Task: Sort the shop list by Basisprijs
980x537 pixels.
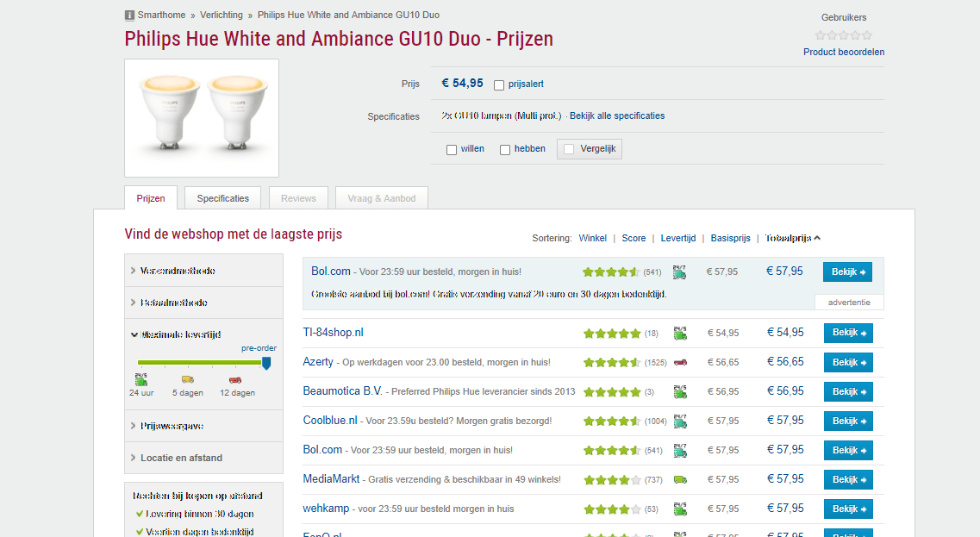Action: point(731,238)
